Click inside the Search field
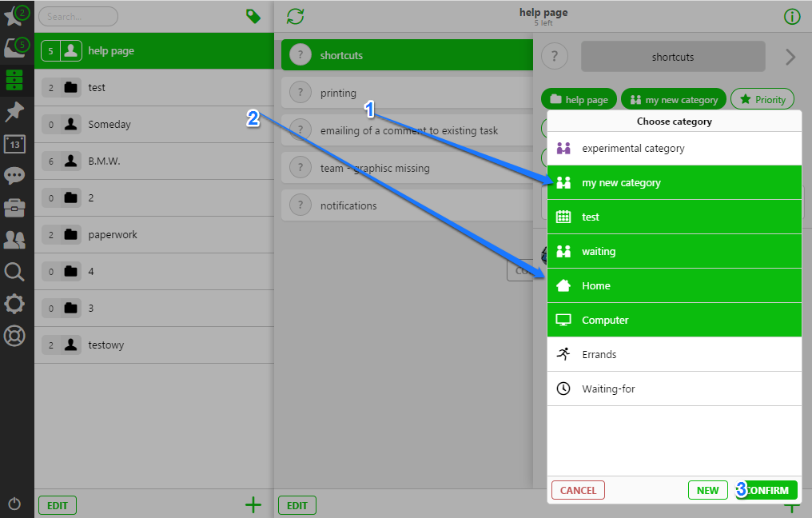This screenshot has width=812, height=518. (78, 17)
